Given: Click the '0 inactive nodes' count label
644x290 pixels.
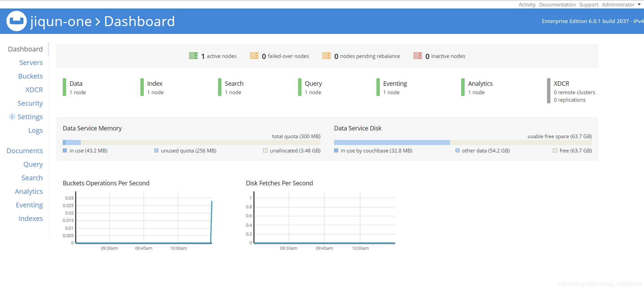Looking at the screenshot, I should (445, 56).
